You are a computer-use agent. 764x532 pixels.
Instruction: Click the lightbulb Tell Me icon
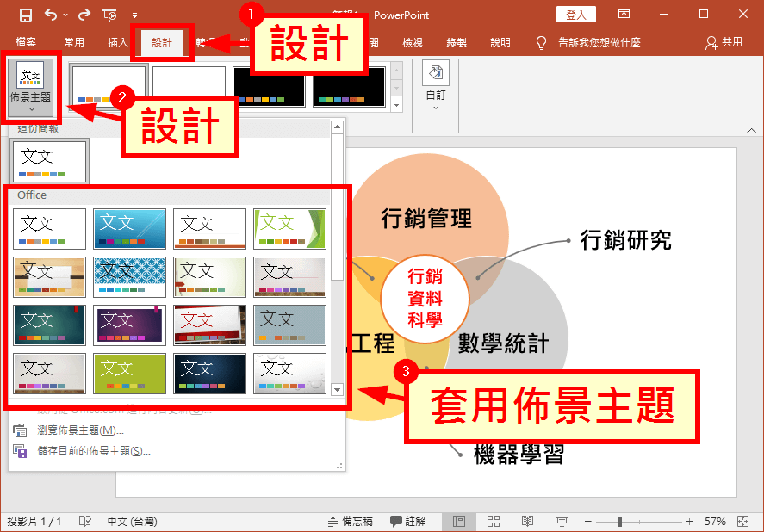[541, 43]
